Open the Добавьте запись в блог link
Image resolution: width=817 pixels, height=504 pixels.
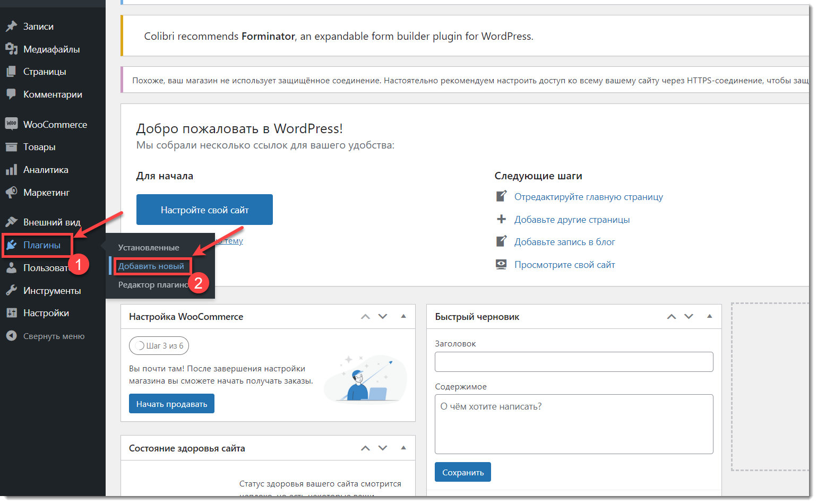tap(564, 241)
